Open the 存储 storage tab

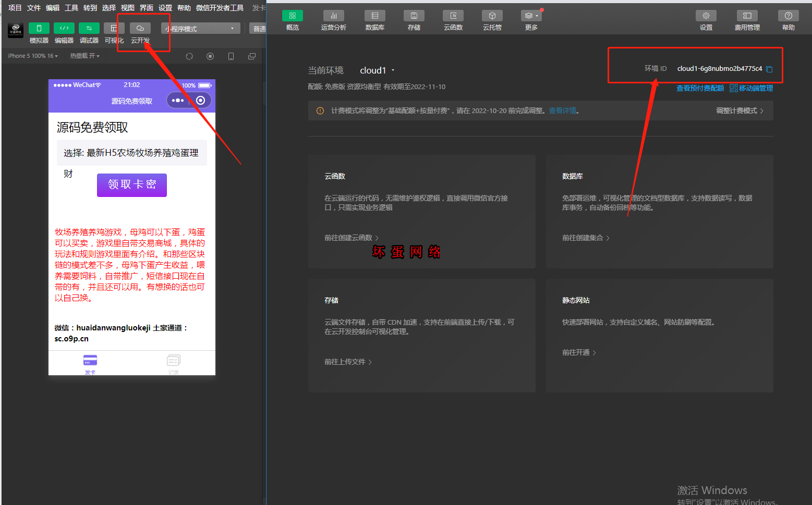tap(414, 21)
